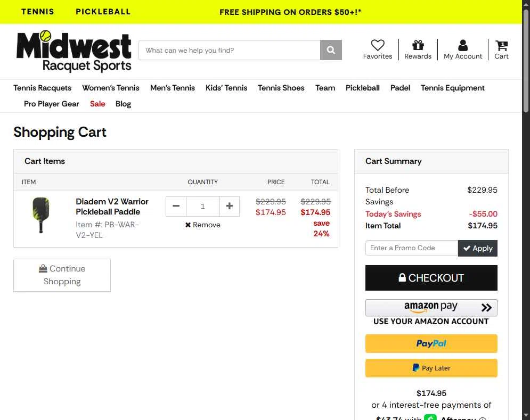Increase paddle quantity with plus button
Screen dimensions: 530x420
tap(230, 206)
